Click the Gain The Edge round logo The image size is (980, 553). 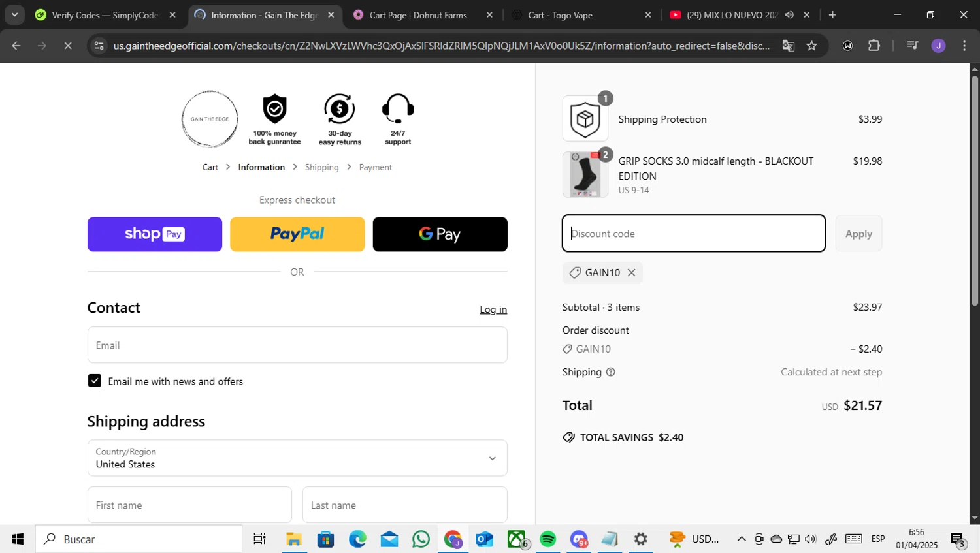click(210, 119)
